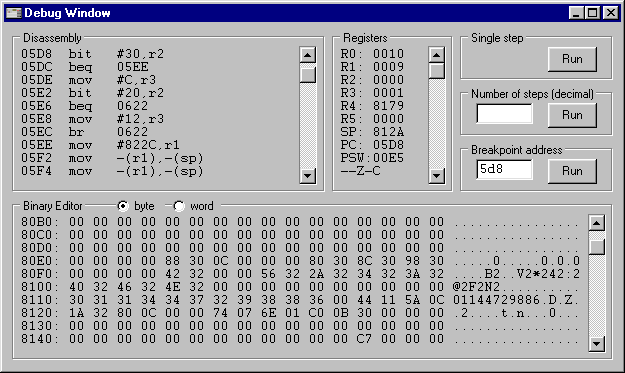Click the Binary Editor scrollbar thumb
Image resolution: width=625 pixels, height=373 pixels.
tap(597, 247)
